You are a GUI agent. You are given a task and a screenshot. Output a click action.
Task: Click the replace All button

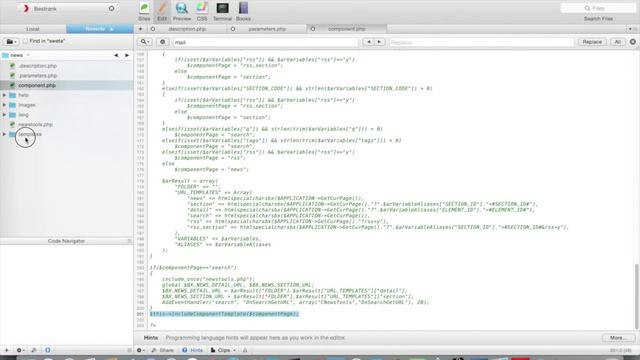618,42
